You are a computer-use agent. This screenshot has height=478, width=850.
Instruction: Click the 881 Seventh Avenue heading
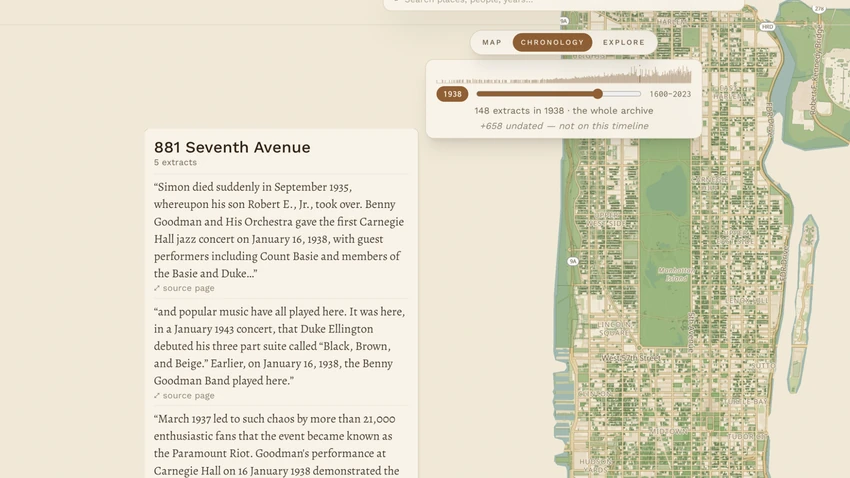tap(232, 147)
